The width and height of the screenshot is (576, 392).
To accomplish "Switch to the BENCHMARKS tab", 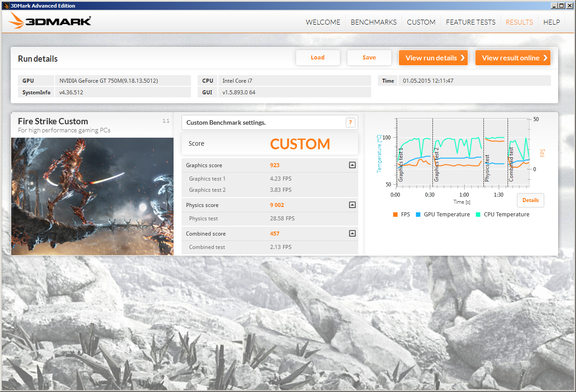I will click(373, 22).
